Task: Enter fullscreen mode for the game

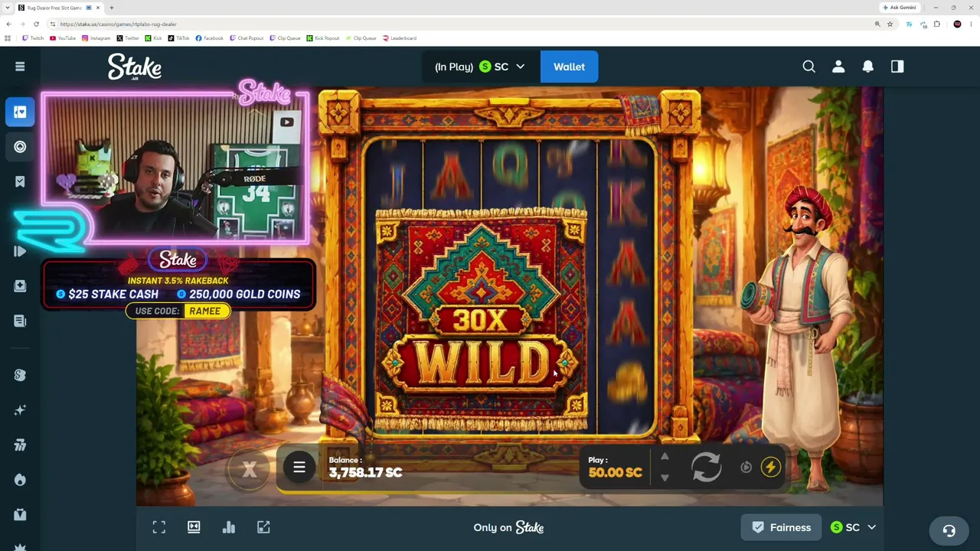Action: 159,527
